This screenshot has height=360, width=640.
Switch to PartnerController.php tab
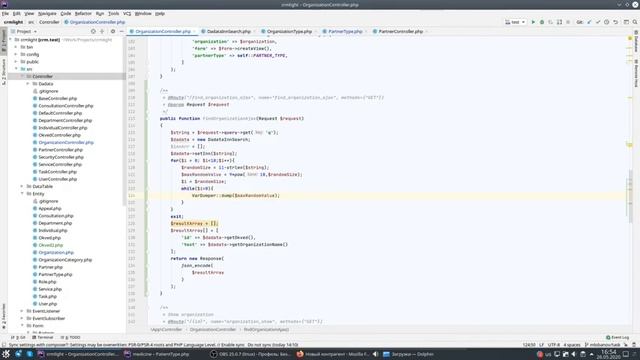[x=400, y=31]
